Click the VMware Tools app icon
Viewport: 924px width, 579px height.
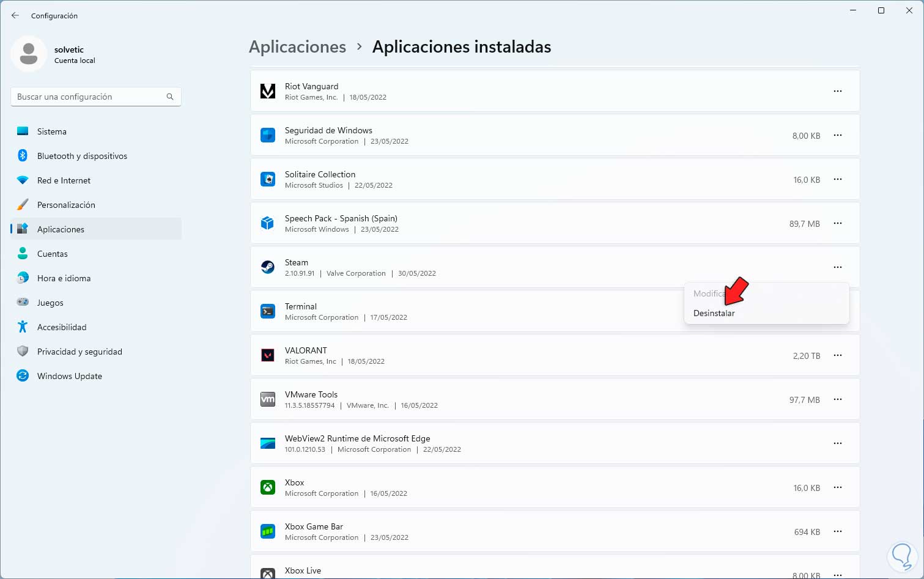click(x=268, y=399)
